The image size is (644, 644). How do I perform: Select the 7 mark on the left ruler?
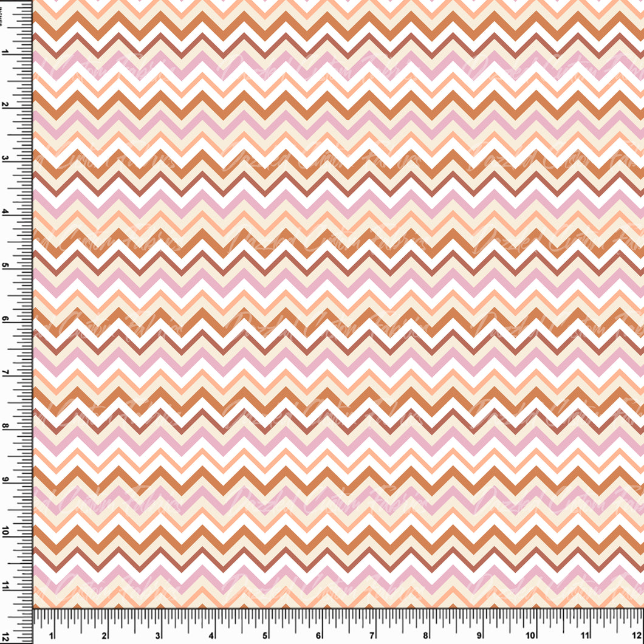(5, 372)
